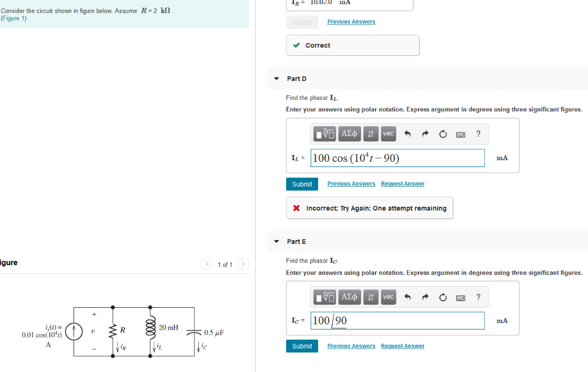The height and width of the screenshot is (372, 588).
Task: Go to next figure arrow
Action: pos(243,264)
